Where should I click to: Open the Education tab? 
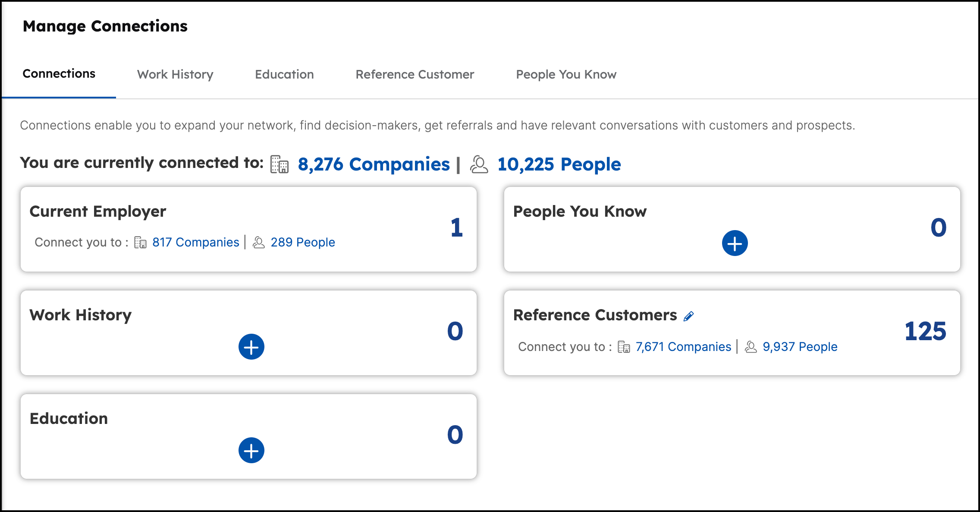[x=284, y=74]
